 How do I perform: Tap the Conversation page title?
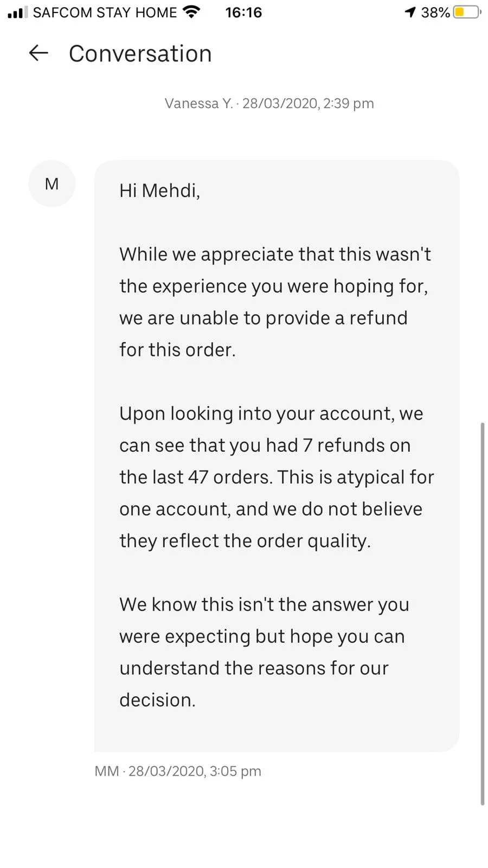140,54
